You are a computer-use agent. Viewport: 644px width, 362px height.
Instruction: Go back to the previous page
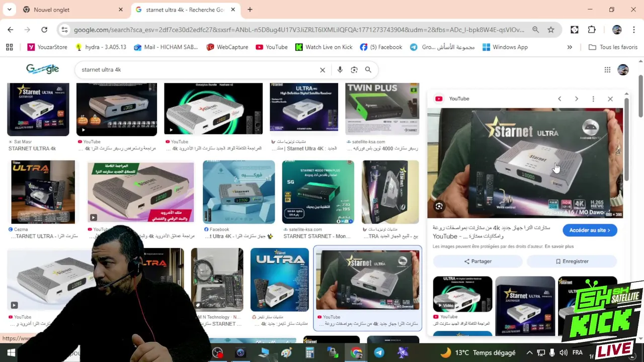[x=11, y=30]
